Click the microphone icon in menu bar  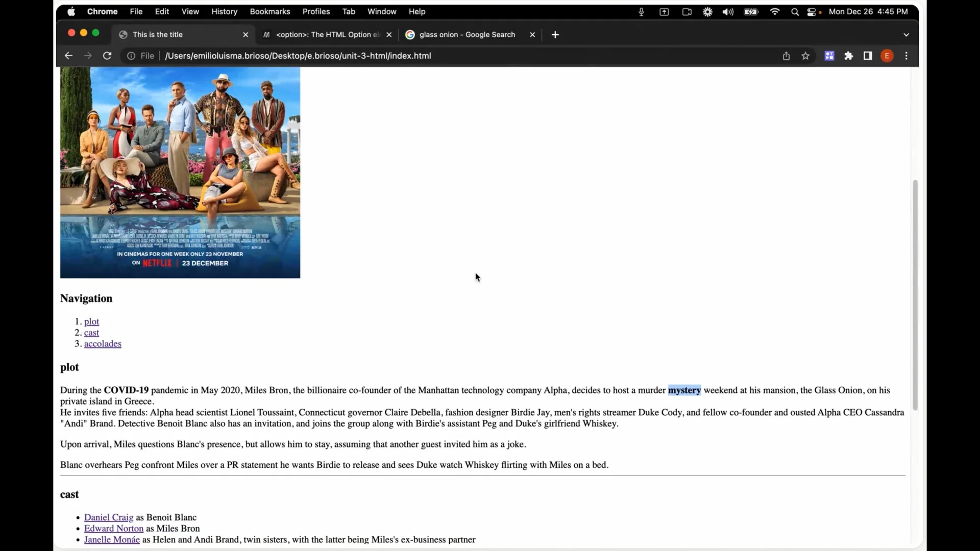[642, 12]
